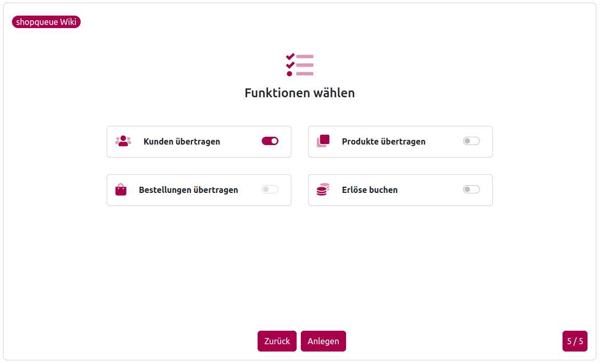The height and width of the screenshot is (364, 600).
Task: Click the checklist icon above the heading
Action: (x=300, y=65)
